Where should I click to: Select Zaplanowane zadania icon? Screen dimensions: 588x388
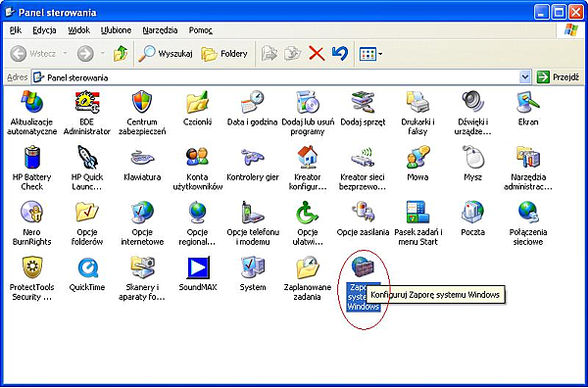pos(307,267)
